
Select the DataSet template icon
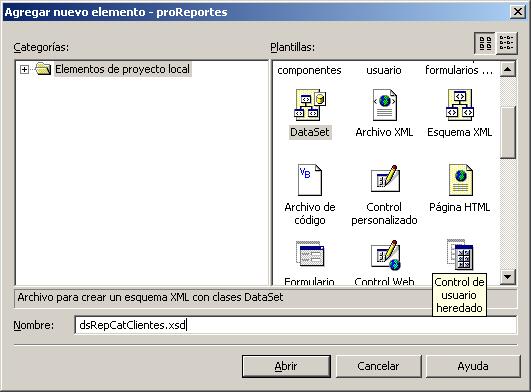click(x=310, y=105)
